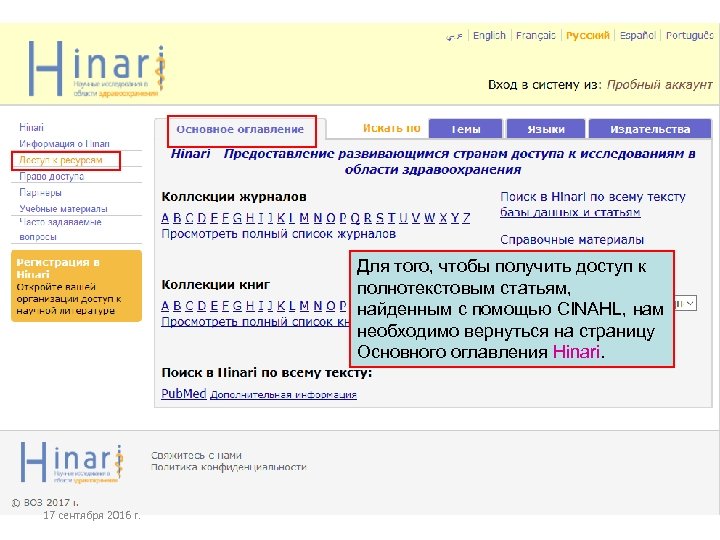720x540 pixels.
Task: Switch site language to English
Action: tap(489, 35)
